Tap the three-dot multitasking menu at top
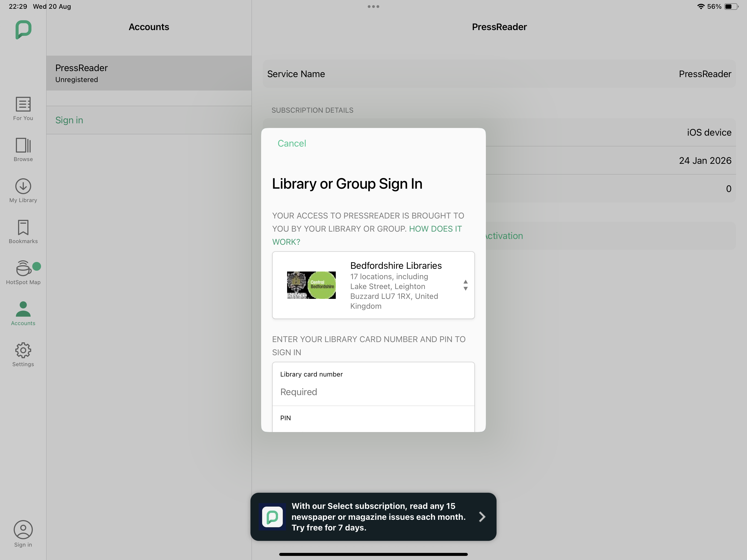 click(x=373, y=6)
